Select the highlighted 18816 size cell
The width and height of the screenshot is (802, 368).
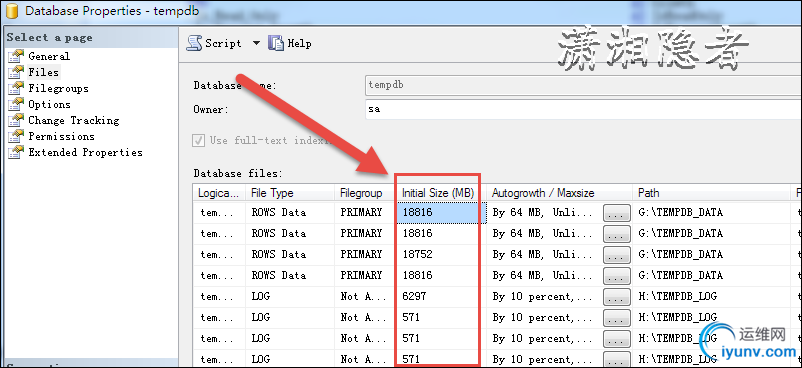(x=440, y=212)
